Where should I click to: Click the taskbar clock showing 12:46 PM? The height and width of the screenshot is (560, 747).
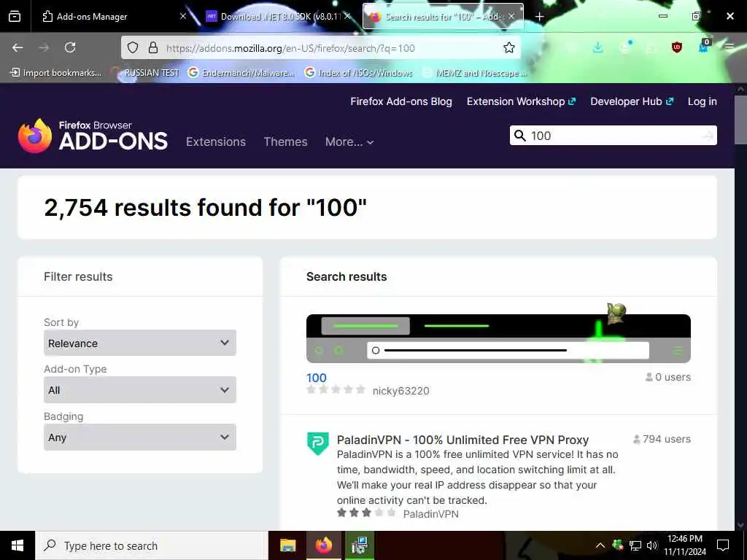(684, 545)
